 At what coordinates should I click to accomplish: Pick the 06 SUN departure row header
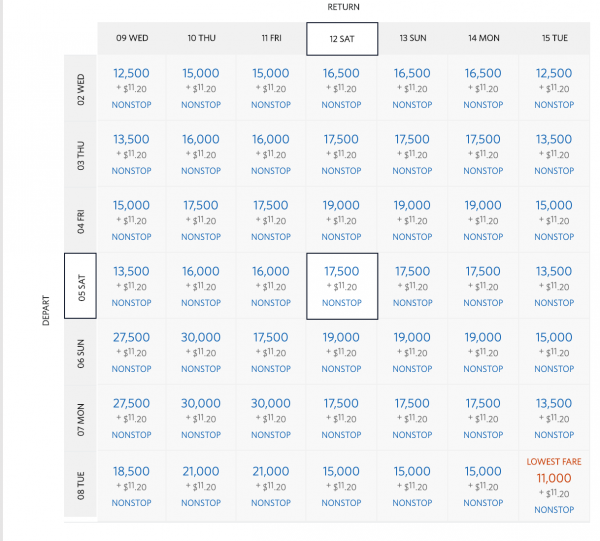click(81, 352)
